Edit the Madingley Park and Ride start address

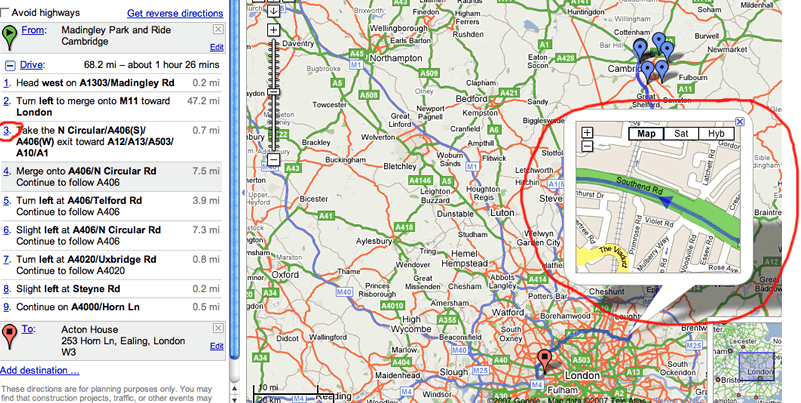(x=217, y=47)
